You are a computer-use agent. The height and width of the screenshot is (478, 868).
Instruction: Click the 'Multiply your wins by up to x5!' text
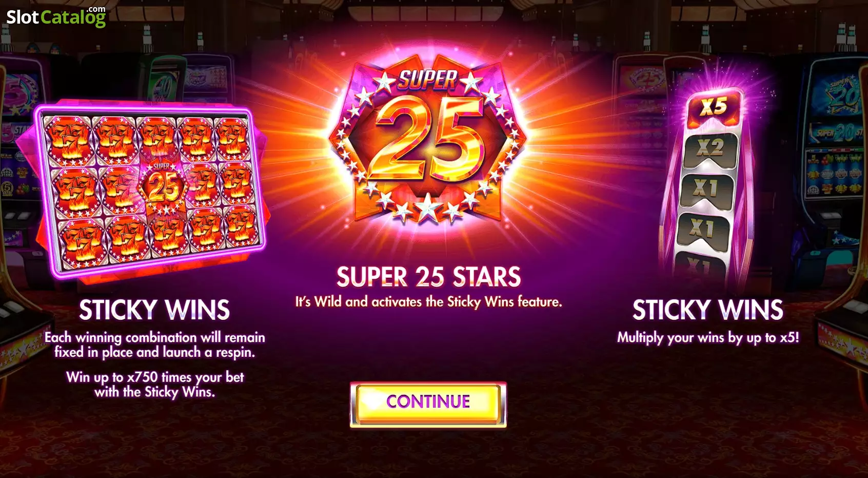point(708,338)
